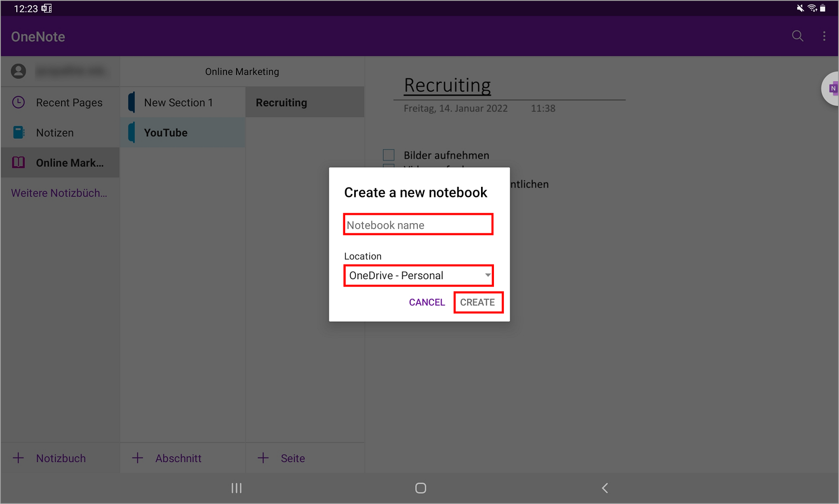Open the Notizen notebook
The height and width of the screenshot is (504, 839).
pyautogui.click(x=60, y=133)
